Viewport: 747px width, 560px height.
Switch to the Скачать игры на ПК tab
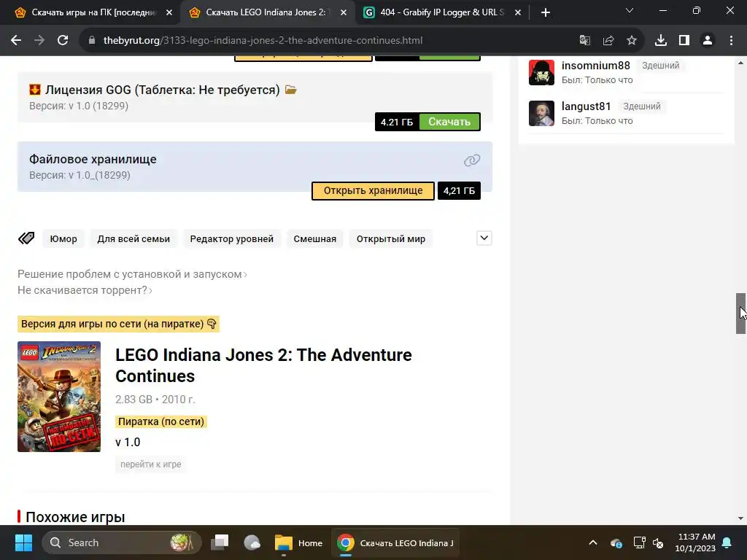(x=90, y=12)
